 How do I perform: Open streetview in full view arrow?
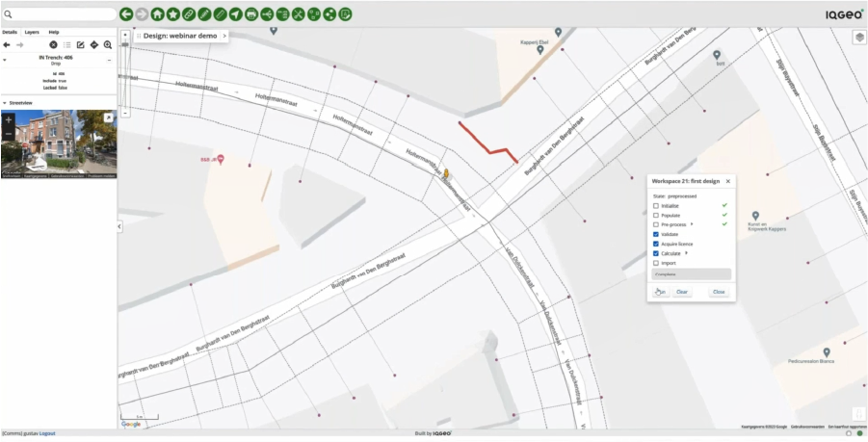coord(109,117)
